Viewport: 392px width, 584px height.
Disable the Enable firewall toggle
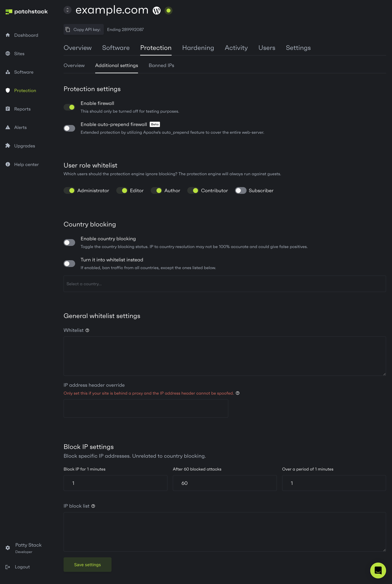click(69, 107)
